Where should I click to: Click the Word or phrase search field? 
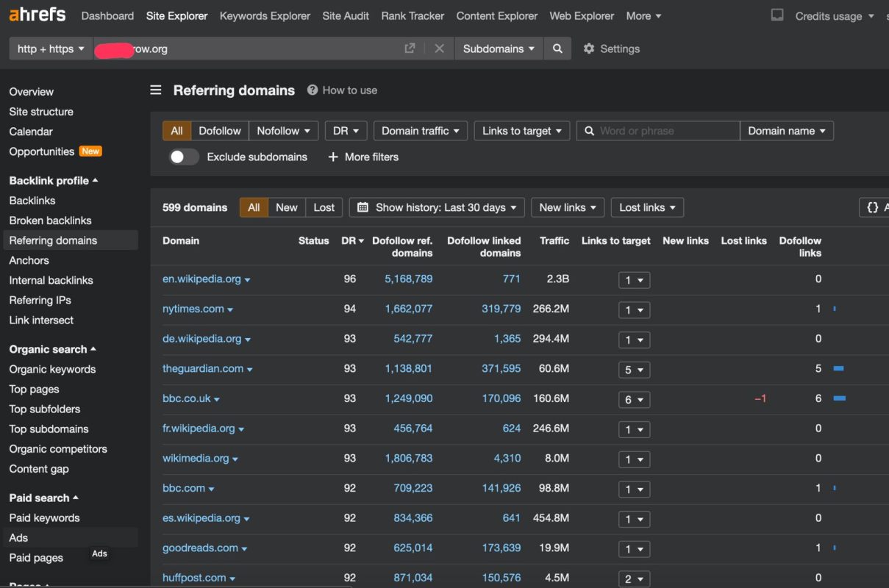tap(658, 131)
